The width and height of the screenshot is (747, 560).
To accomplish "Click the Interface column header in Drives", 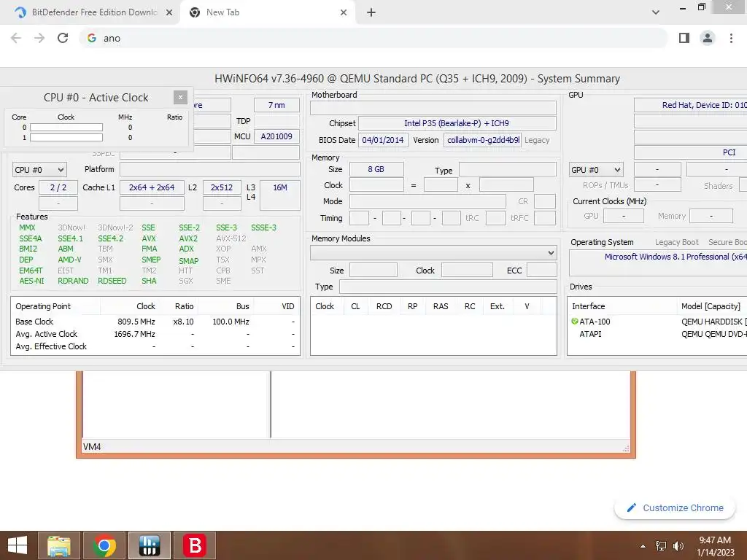I will pyautogui.click(x=622, y=306).
